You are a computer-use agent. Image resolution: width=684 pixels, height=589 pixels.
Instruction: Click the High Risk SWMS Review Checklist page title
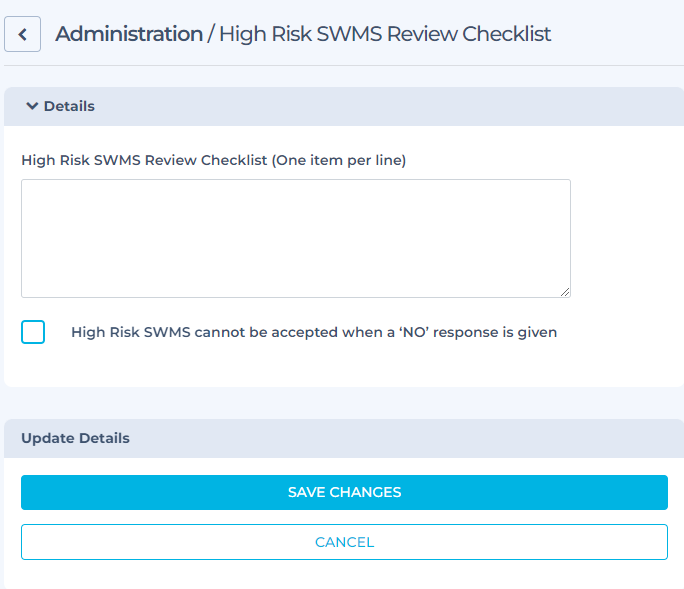click(x=385, y=34)
